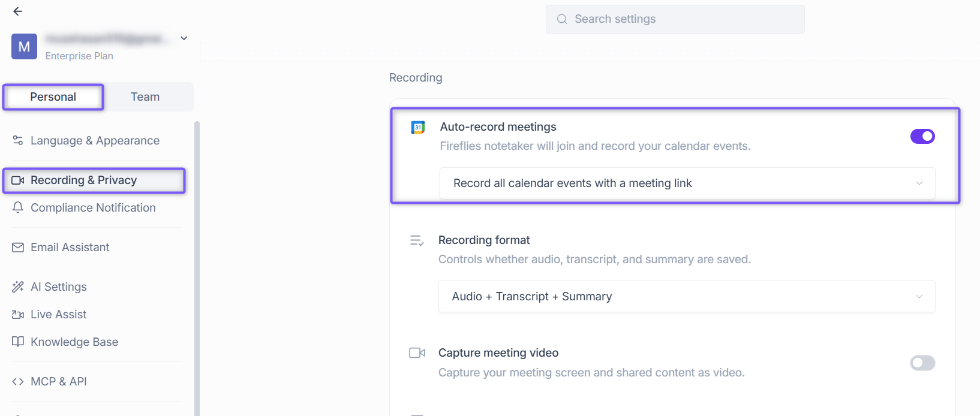Select the Personal tab

[x=53, y=97]
